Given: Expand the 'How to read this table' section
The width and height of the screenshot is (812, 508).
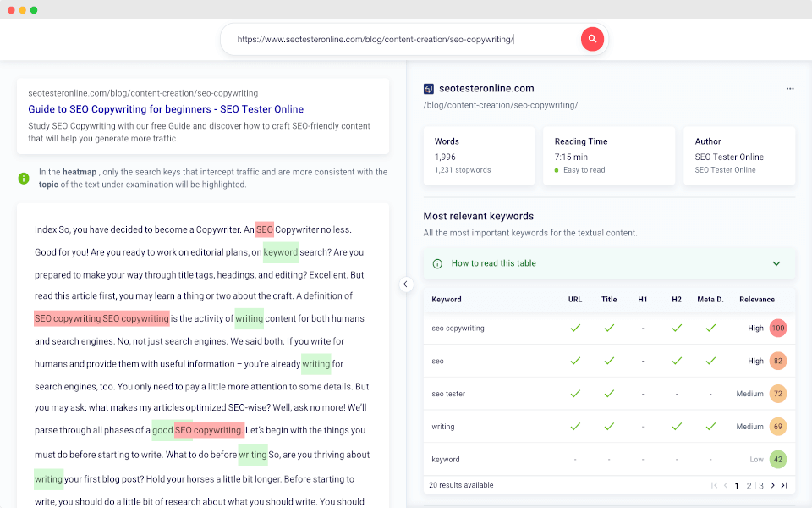Looking at the screenshot, I should (776, 263).
